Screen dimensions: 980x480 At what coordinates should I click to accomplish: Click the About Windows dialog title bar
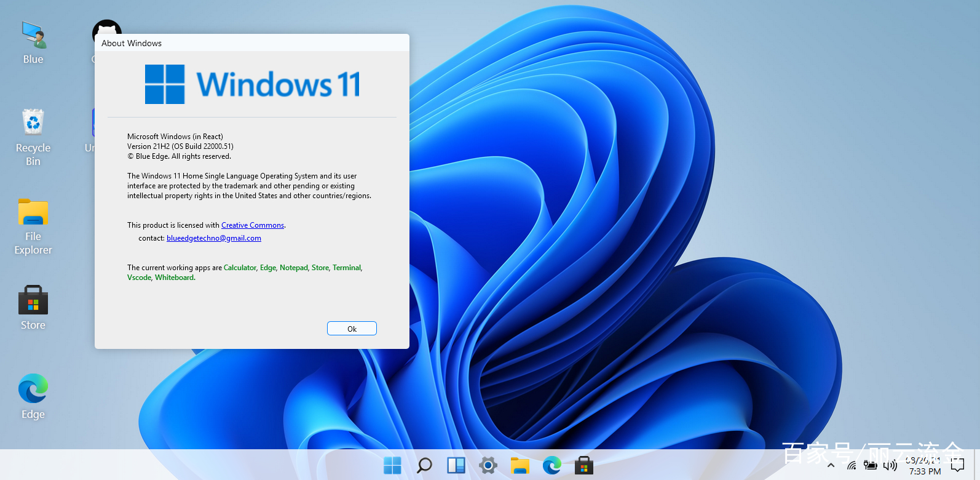tap(252, 43)
